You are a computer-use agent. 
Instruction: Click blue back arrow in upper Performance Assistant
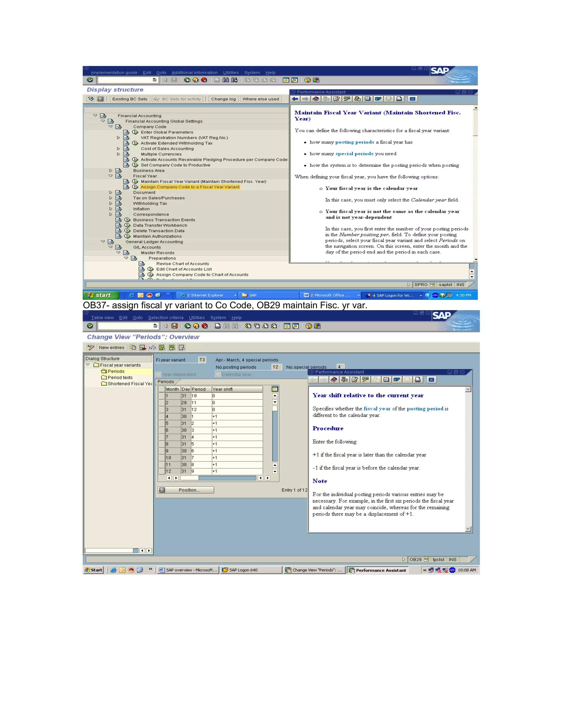coord(295,99)
